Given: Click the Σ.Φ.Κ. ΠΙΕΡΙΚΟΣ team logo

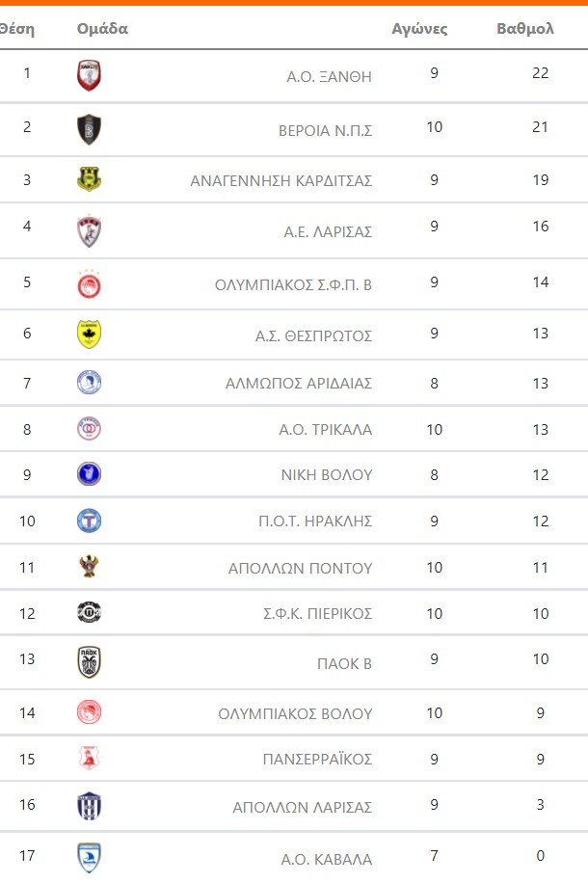Looking at the screenshot, I should click(x=89, y=612).
